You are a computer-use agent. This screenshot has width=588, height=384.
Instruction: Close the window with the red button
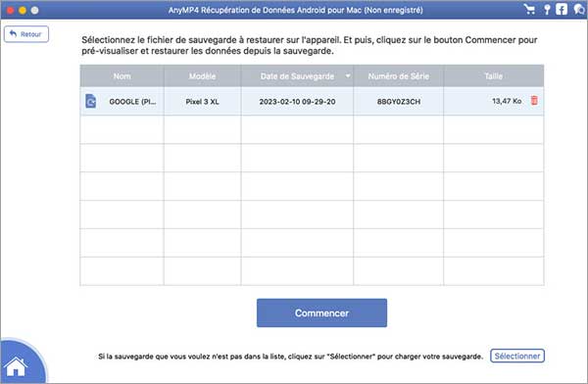tap(10, 10)
